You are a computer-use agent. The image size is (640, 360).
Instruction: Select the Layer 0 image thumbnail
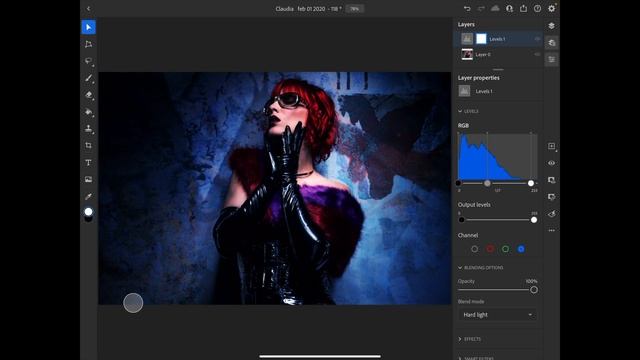(467, 54)
